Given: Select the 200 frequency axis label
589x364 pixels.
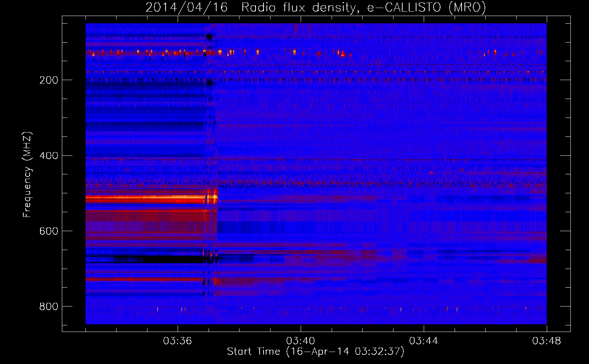Looking at the screenshot, I should pos(48,80).
